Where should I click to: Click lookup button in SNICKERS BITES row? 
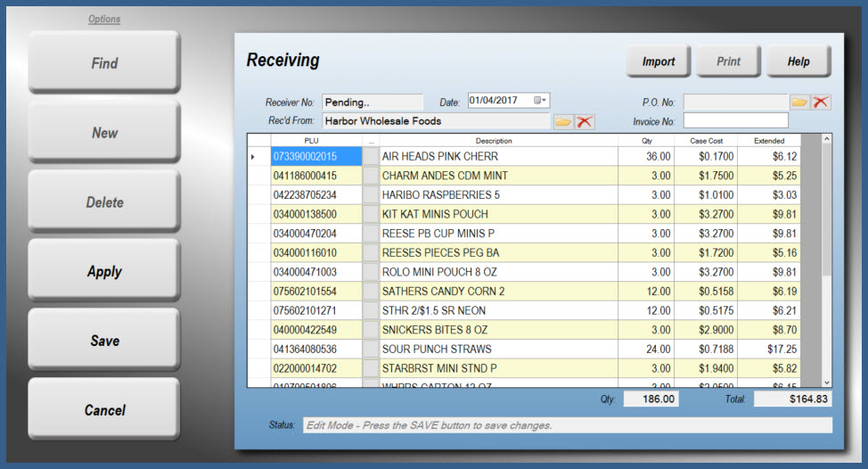[x=371, y=330]
